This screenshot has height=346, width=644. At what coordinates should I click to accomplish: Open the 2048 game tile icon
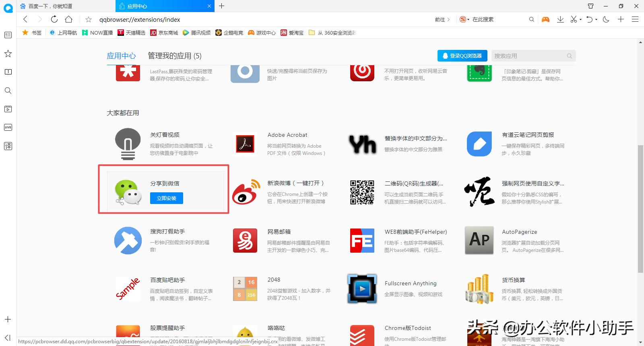[245, 289]
